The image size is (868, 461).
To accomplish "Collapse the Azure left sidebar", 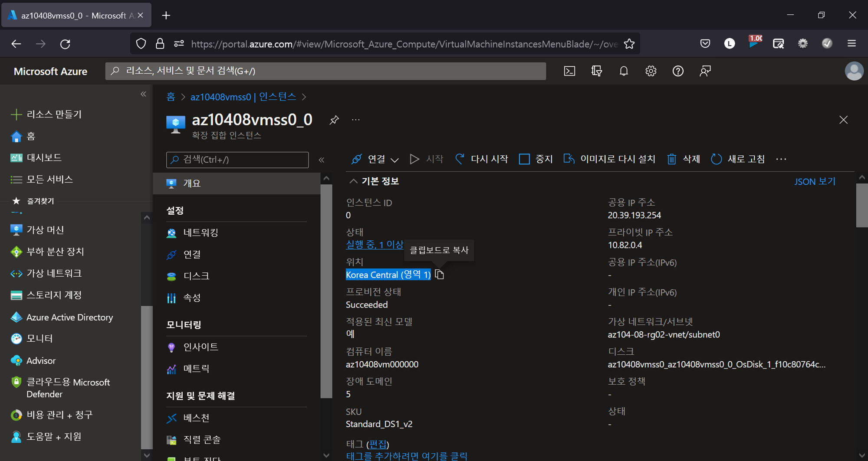I will tap(143, 94).
